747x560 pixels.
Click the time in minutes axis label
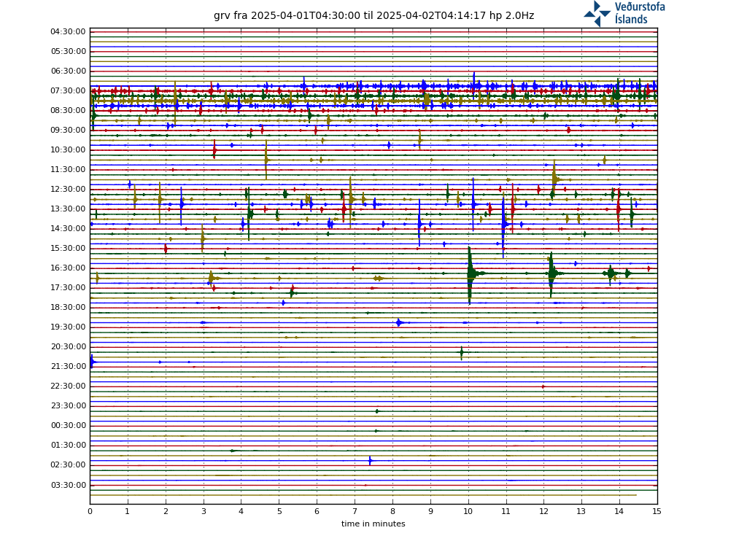tap(373, 524)
